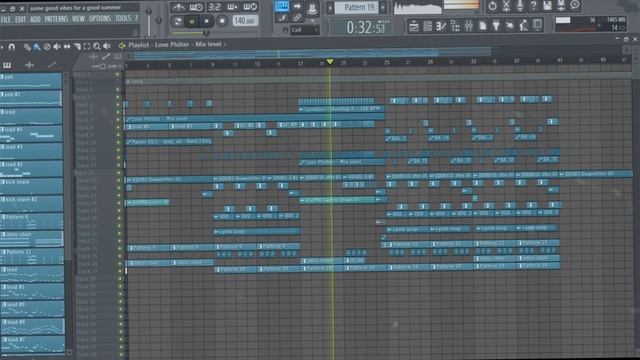The width and height of the screenshot is (640, 360).
Task: Click the CPU and memory usage panel
Action: pos(591,24)
